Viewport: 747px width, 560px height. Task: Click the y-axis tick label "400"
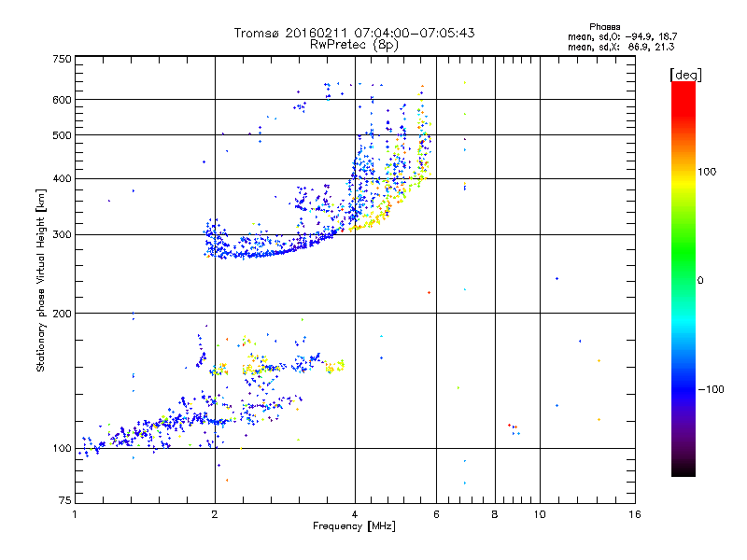coord(63,179)
